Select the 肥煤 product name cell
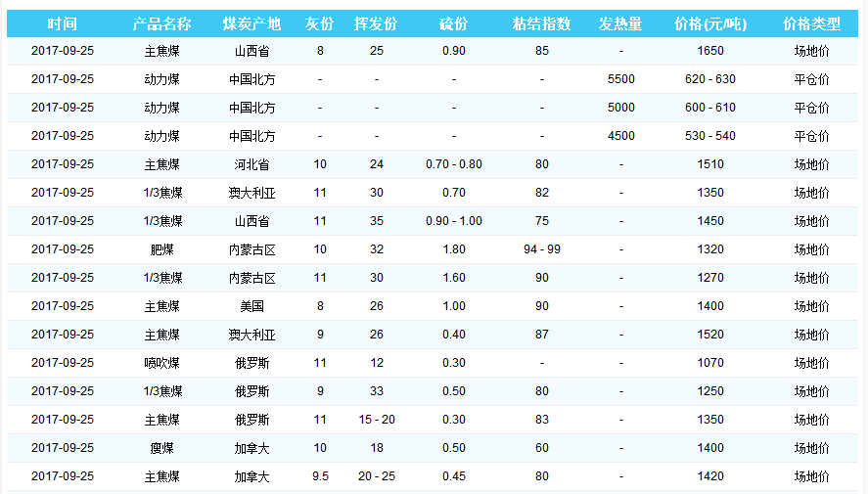Screen dimensions: 868x494 pyautogui.click(x=161, y=249)
